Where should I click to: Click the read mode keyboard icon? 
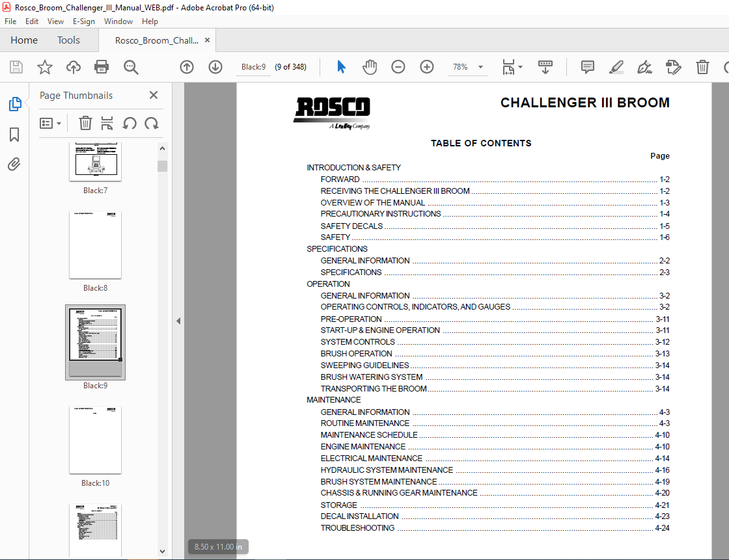coord(545,67)
